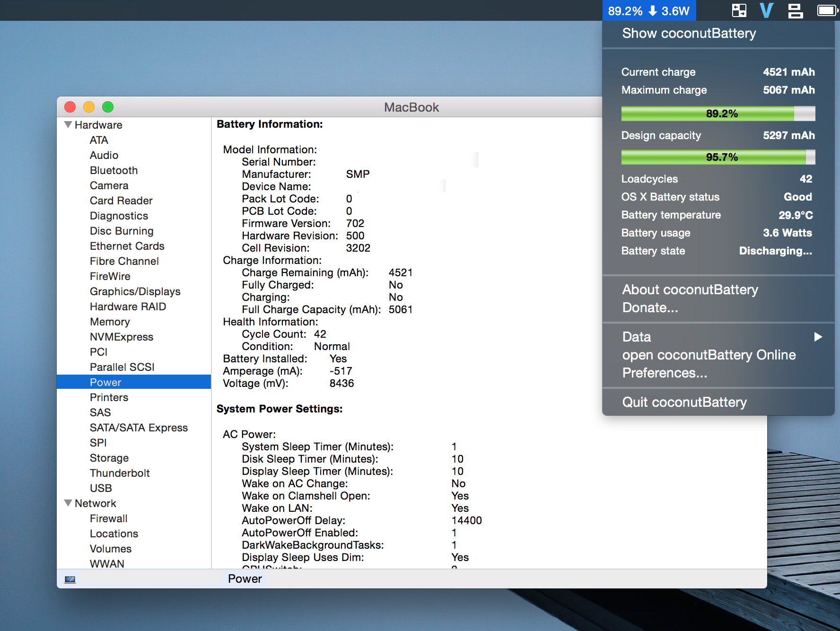
Task: Select the highlighted Power entry
Action: coord(134,382)
